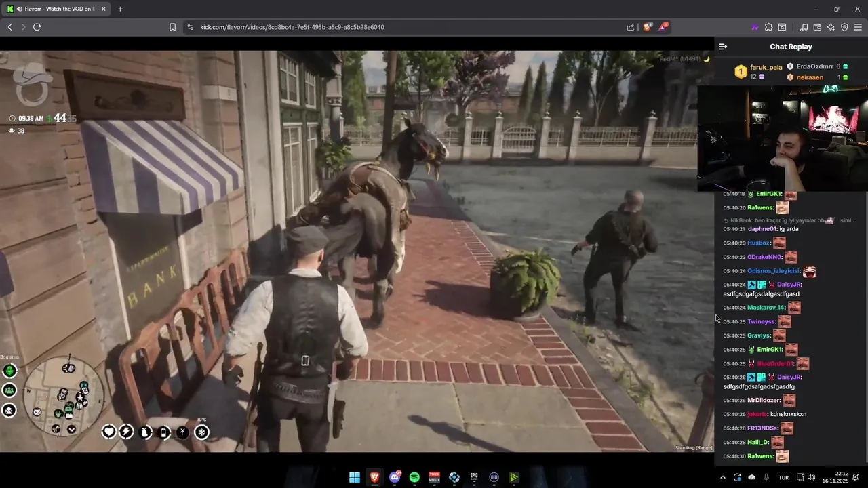
Task: Click Twineyss username in chat
Action: [x=761, y=321]
